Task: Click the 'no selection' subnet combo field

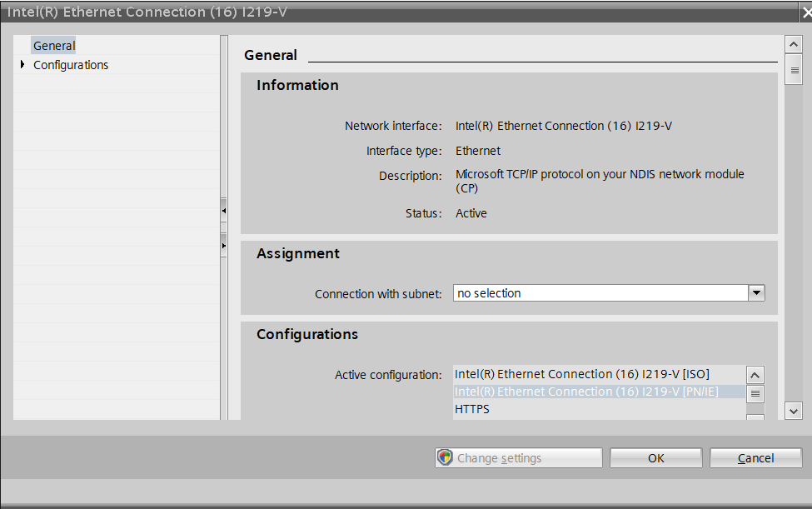Action: 600,293
